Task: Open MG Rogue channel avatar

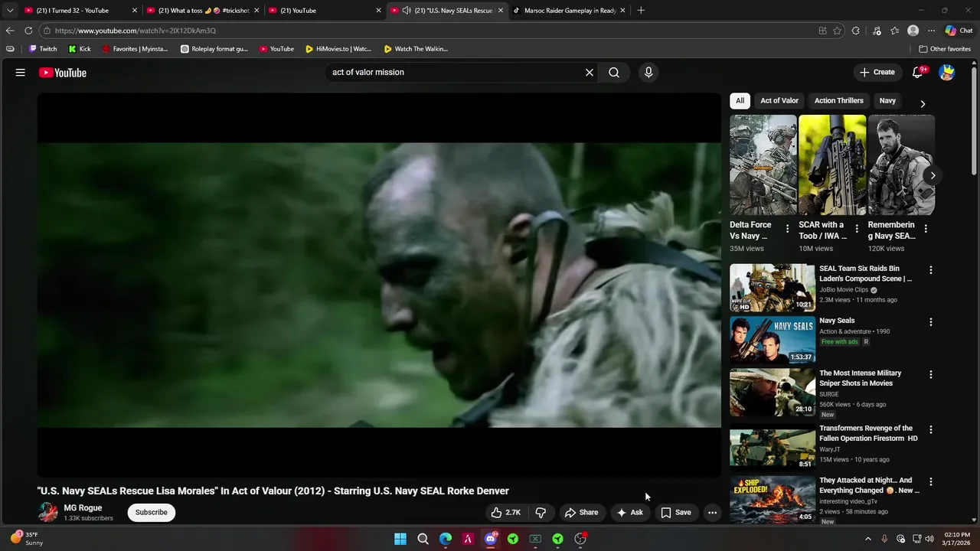Action: 48,512
